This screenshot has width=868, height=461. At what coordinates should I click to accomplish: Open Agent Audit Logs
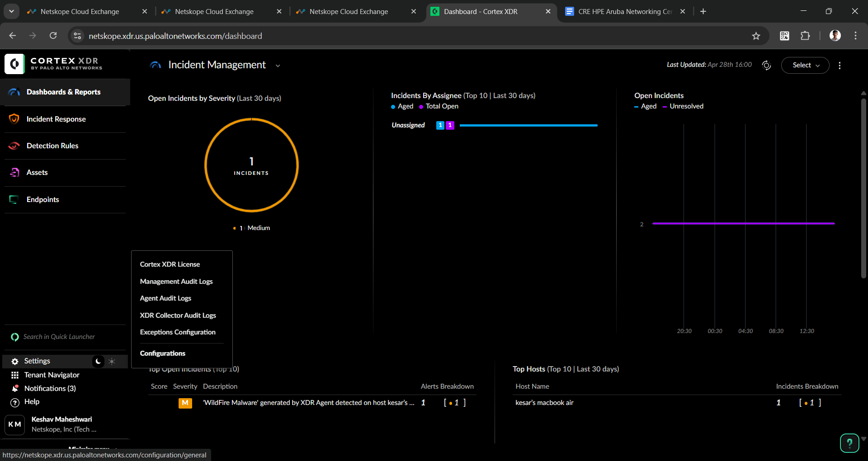165,298
